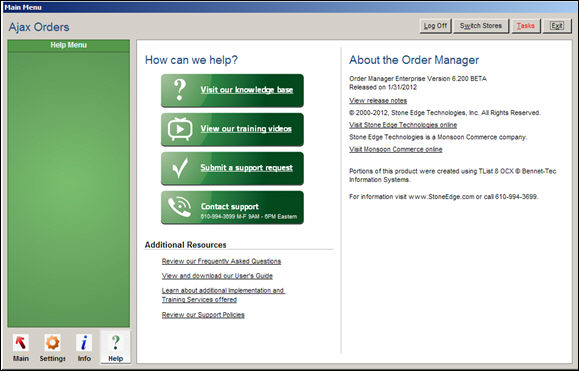Click the Contact support heading

tap(230, 207)
